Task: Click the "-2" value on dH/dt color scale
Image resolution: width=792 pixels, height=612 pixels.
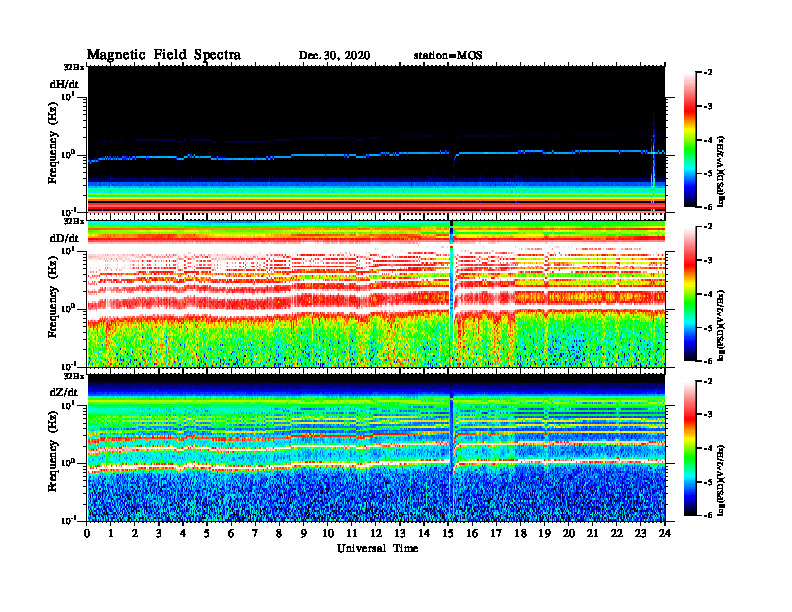Action: pos(708,73)
